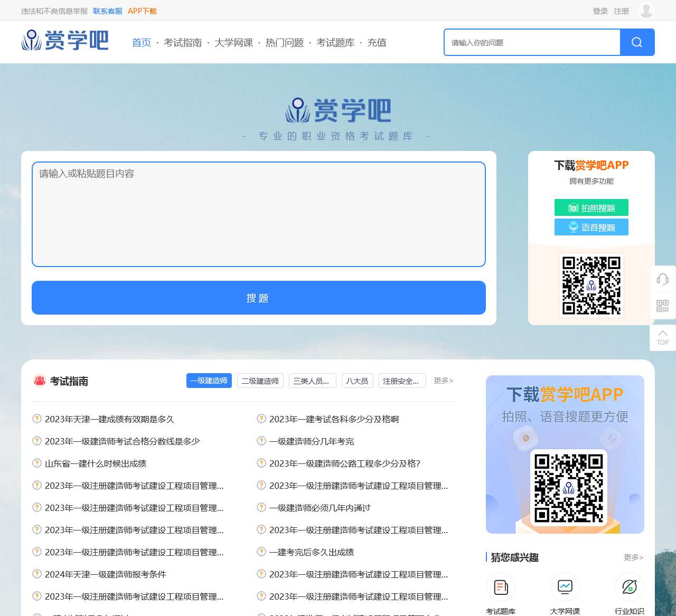676x616 pixels.
Task: Click the 拍照搜题 green button
Action: (591, 207)
